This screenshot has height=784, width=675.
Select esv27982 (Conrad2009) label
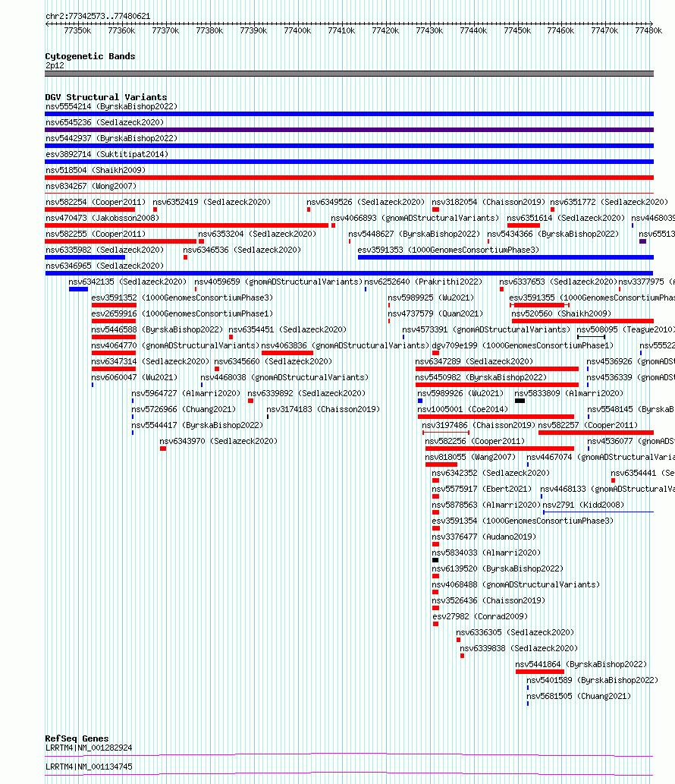pyautogui.click(x=480, y=618)
